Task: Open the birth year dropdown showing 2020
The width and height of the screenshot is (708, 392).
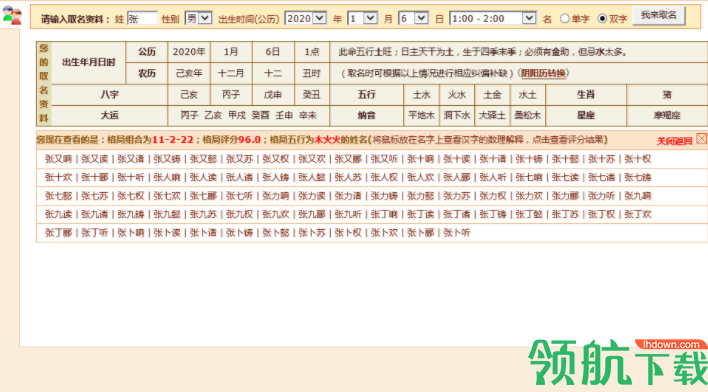Action: pos(306,19)
